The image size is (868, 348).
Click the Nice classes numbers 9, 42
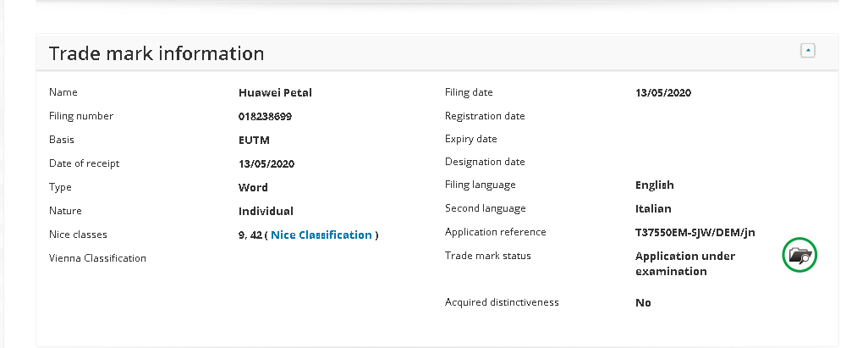250,235
